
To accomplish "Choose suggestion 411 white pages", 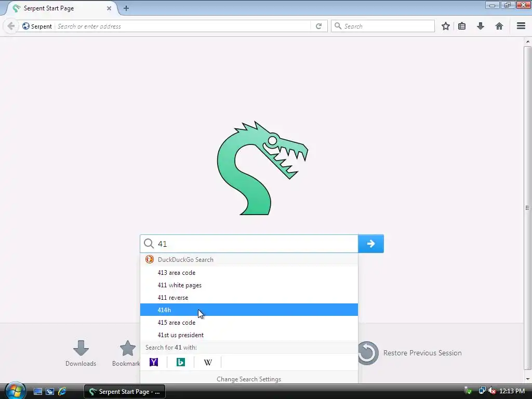I will coord(249,285).
